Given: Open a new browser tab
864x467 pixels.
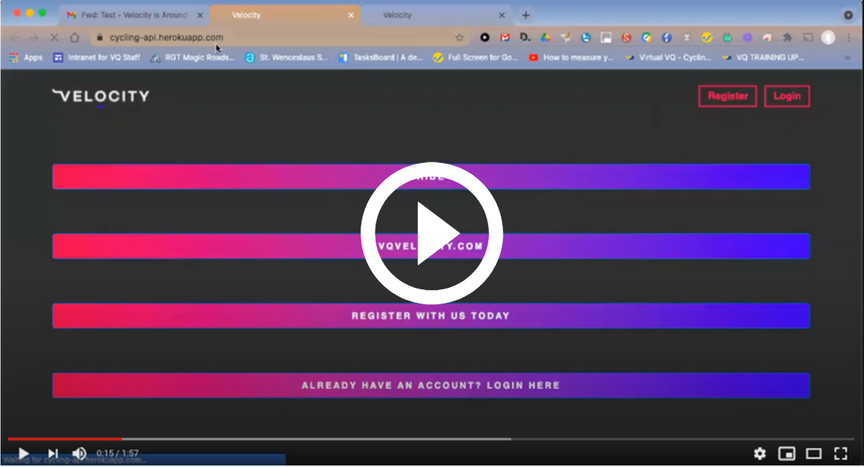Looking at the screenshot, I should click(526, 15).
